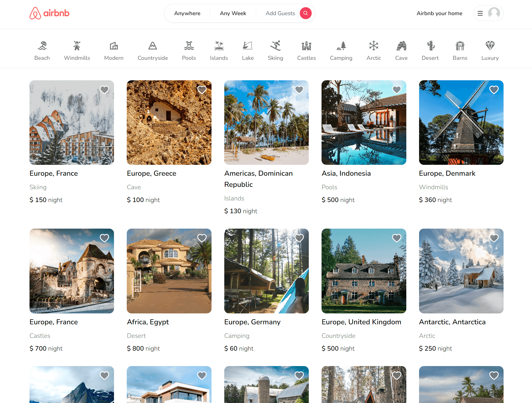Click the red search magnifier button

point(305,13)
